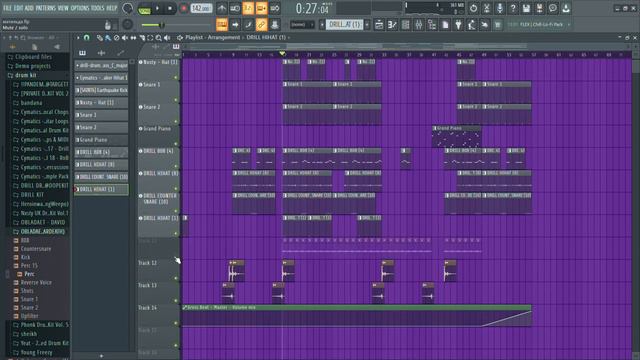This screenshot has height=360, width=640.
Task: Select DRILL HIHAT (1) pattern in picker
Action: click(101, 189)
